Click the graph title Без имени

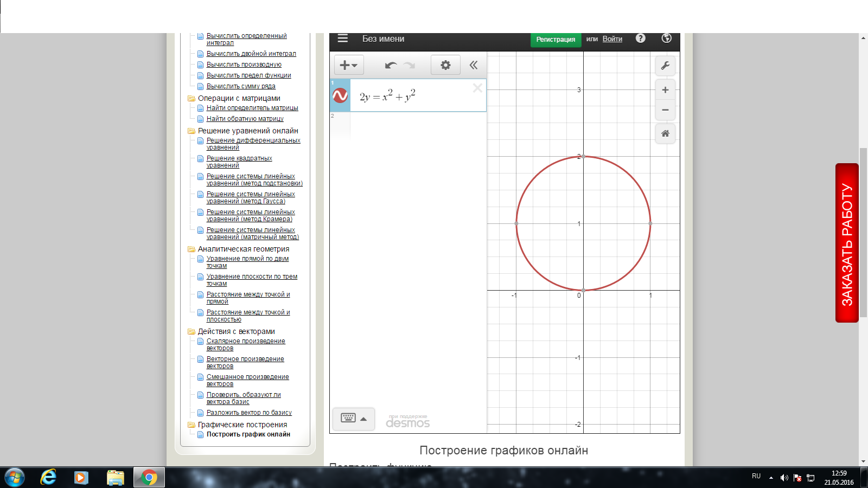click(x=383, y=39)
